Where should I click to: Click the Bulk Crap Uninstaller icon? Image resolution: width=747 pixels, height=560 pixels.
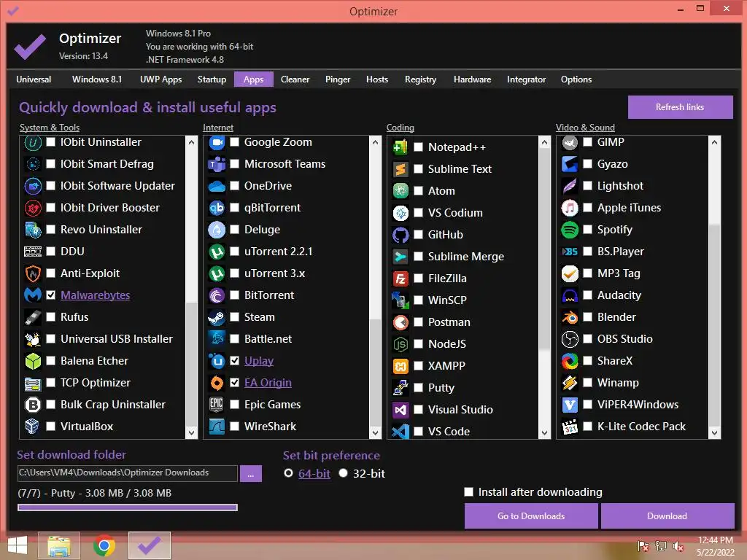(x=33, y=405)
